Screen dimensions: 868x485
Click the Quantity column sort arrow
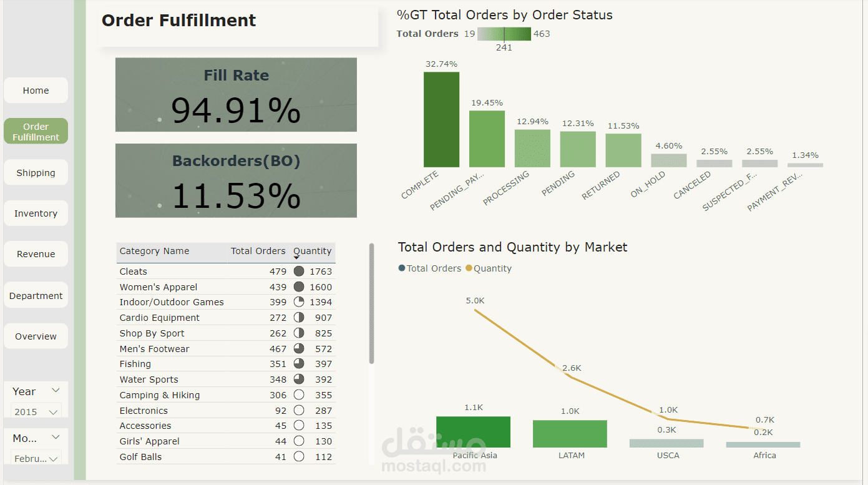tap(296, 258)
